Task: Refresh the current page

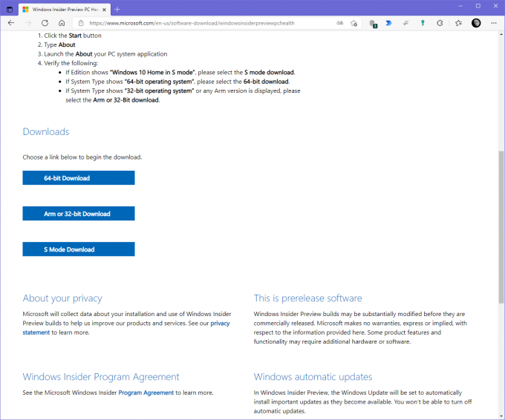Action: coord(45,23)
